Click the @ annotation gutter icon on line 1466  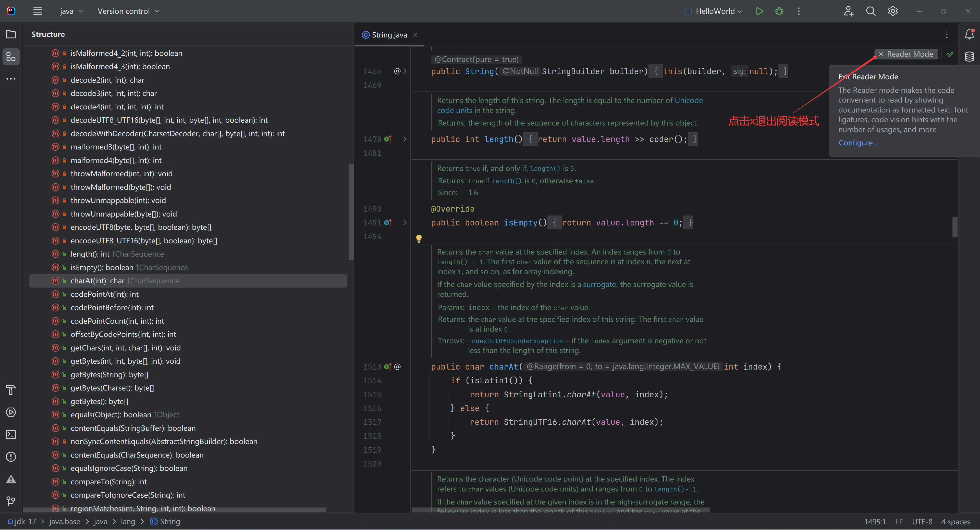[397, 71]
